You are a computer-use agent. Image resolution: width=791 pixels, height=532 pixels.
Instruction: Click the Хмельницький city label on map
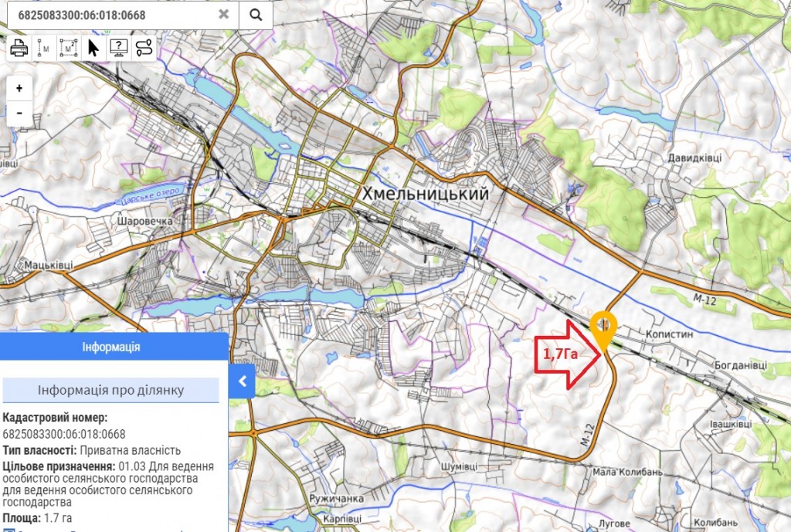(x=426, y=195)
